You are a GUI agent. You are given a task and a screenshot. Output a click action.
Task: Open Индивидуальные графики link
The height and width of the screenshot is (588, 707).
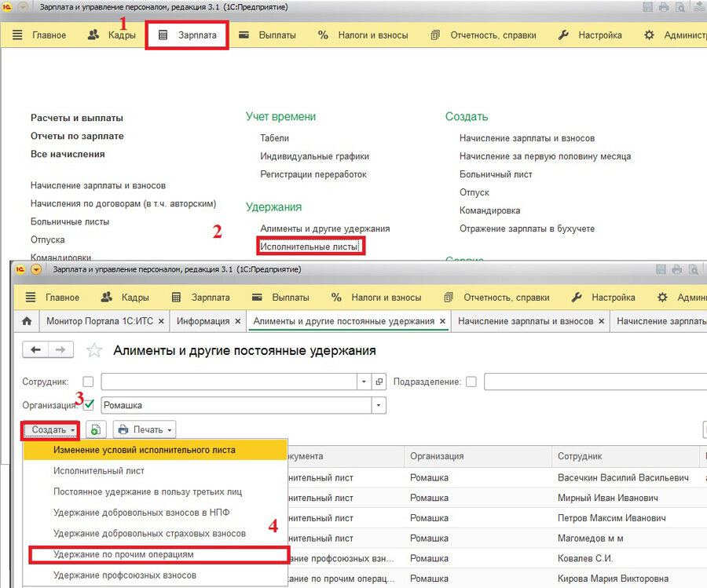tap(314, 156)
